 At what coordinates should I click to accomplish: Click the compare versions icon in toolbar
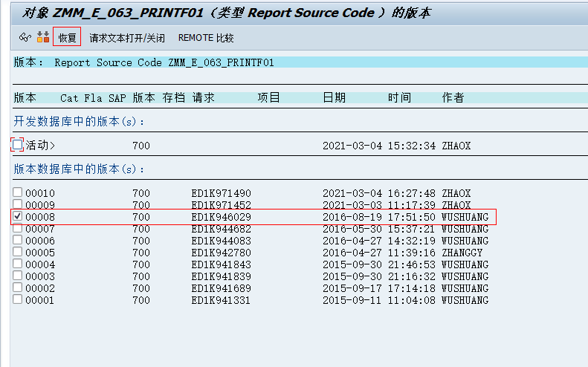point(43,37)
